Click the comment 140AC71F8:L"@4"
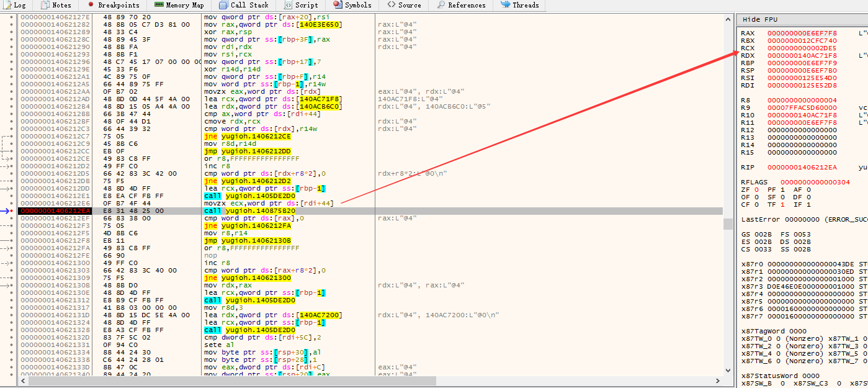 [409, 99]
